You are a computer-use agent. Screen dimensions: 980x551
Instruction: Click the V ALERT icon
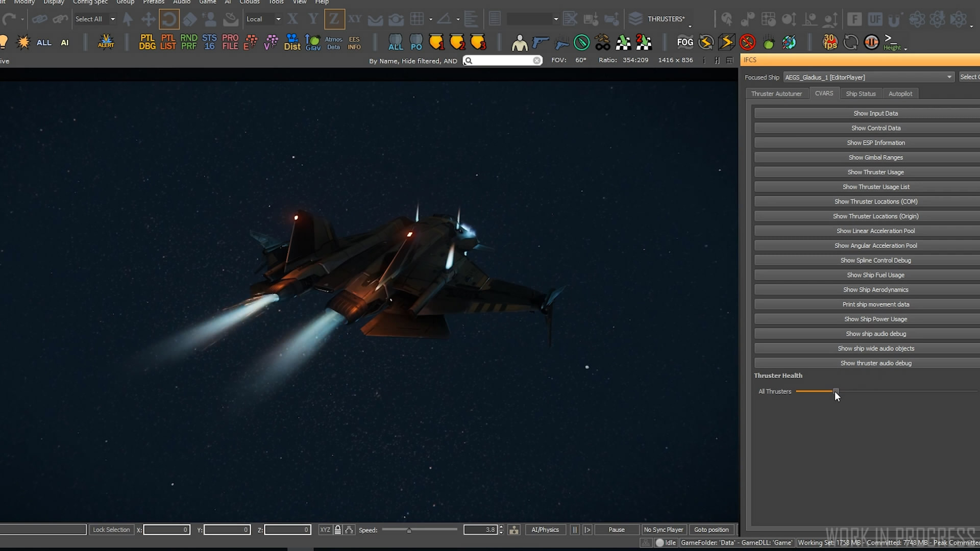[106, 42]
